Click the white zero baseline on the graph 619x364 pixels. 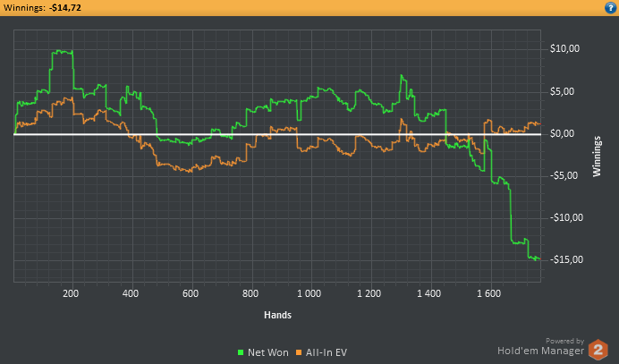click(x=277, y=134)
